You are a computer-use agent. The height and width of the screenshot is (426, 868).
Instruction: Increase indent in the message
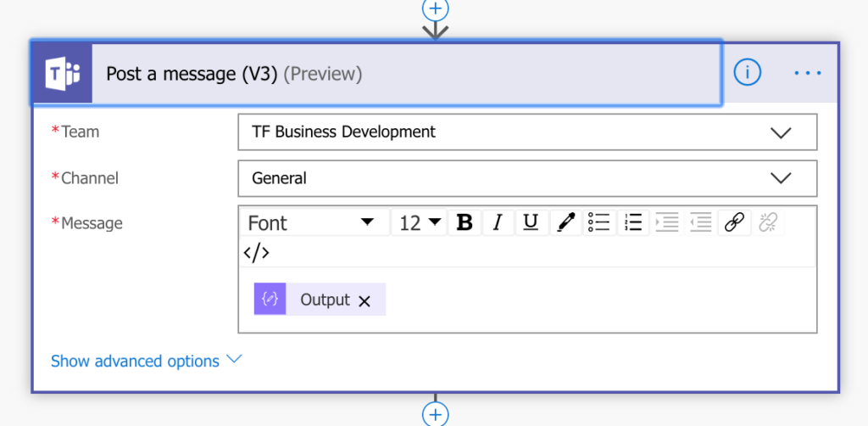[x=667, y=223]
